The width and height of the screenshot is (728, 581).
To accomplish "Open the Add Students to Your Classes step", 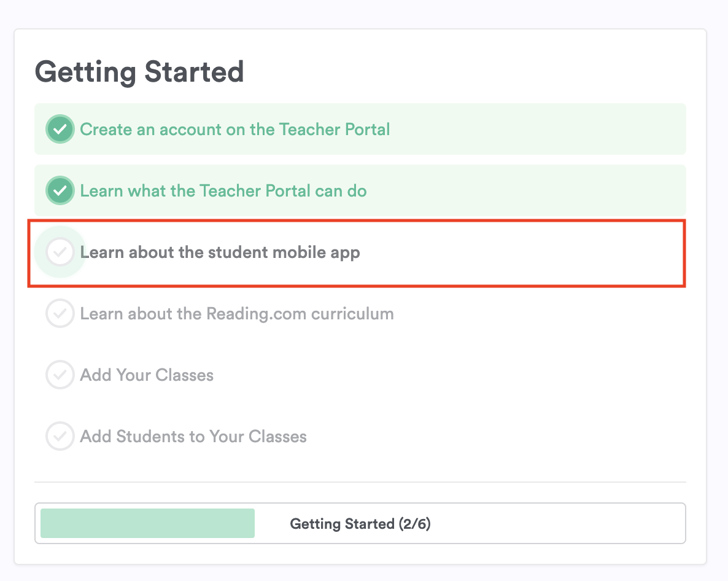I will pyautogui.click(x=193, y=437).
